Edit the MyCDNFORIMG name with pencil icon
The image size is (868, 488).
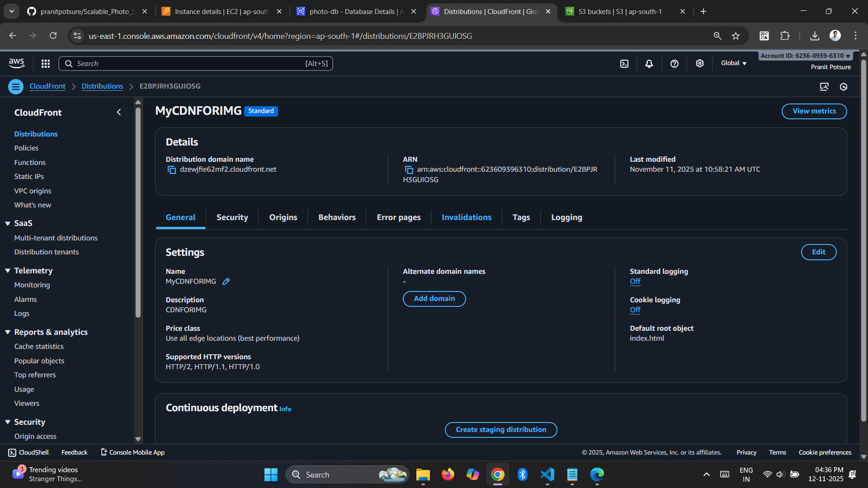tap(226, 282)
